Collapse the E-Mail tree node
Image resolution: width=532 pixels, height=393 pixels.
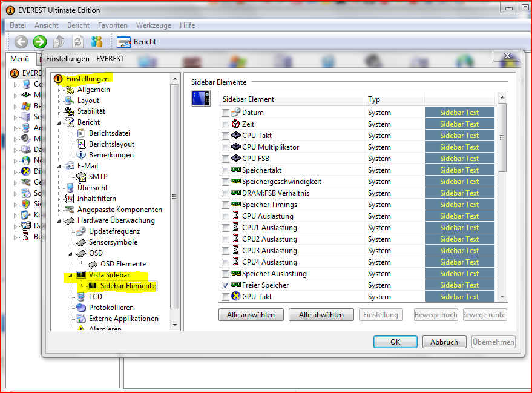click(59, 167)
